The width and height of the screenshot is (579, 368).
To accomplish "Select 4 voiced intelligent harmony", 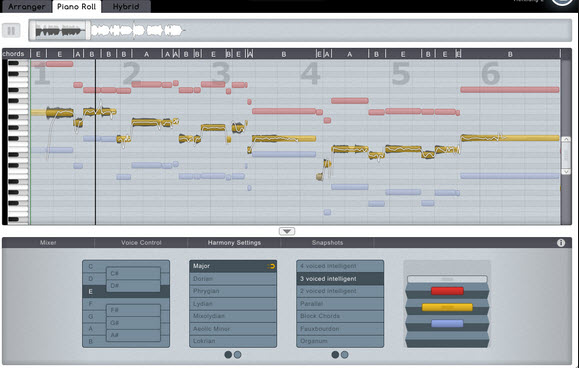I will [340, 266].
